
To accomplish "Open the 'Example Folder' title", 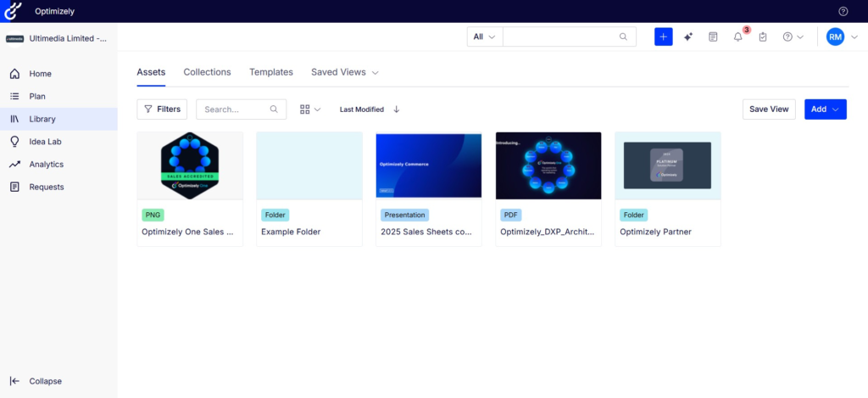I will (292, 232).
